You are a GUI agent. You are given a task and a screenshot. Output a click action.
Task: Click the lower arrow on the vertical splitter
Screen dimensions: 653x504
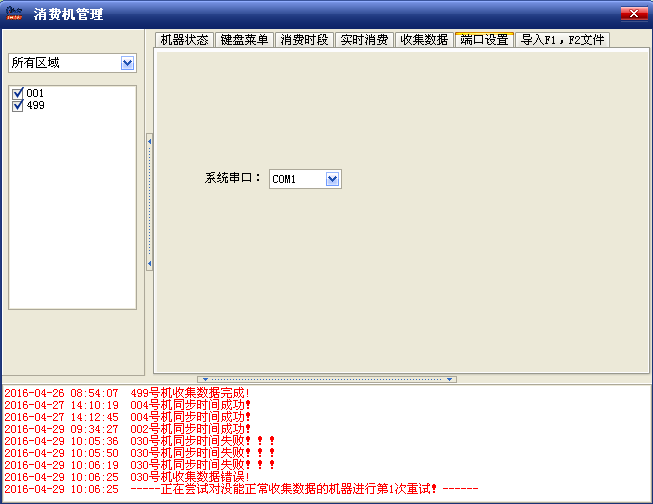[150, 264]
